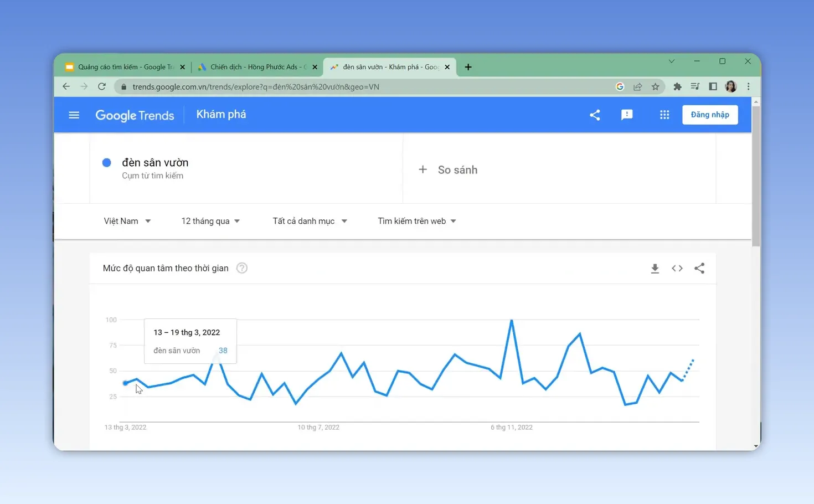The height and width of the screenshot is (504, 814).
Task: Close the đèn sân vườn tab
Action: coord(447,67)
